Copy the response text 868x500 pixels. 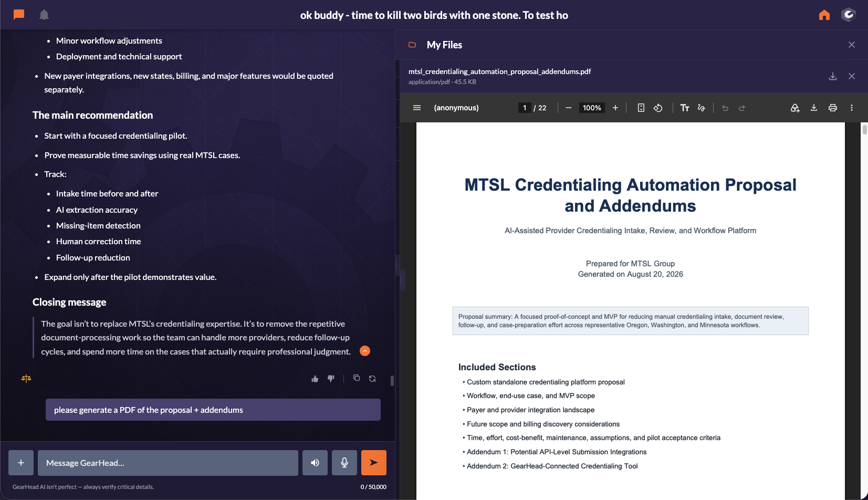click(x=357, y=378)
